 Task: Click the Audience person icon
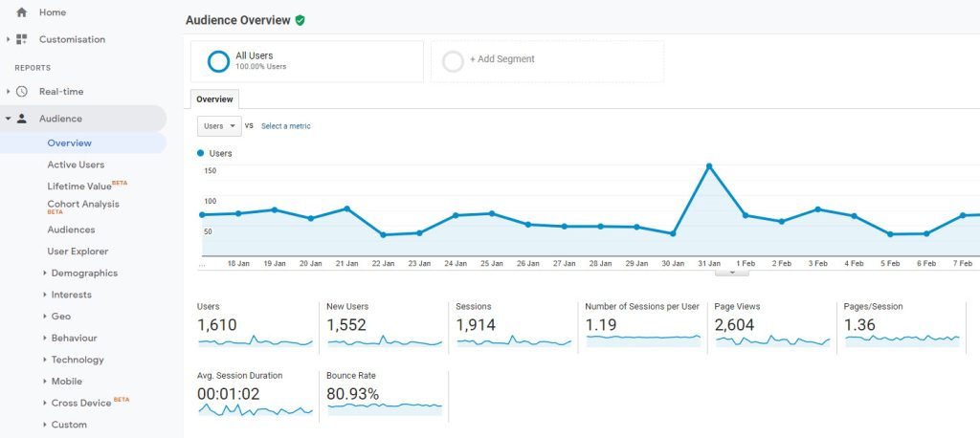point(22,119)
